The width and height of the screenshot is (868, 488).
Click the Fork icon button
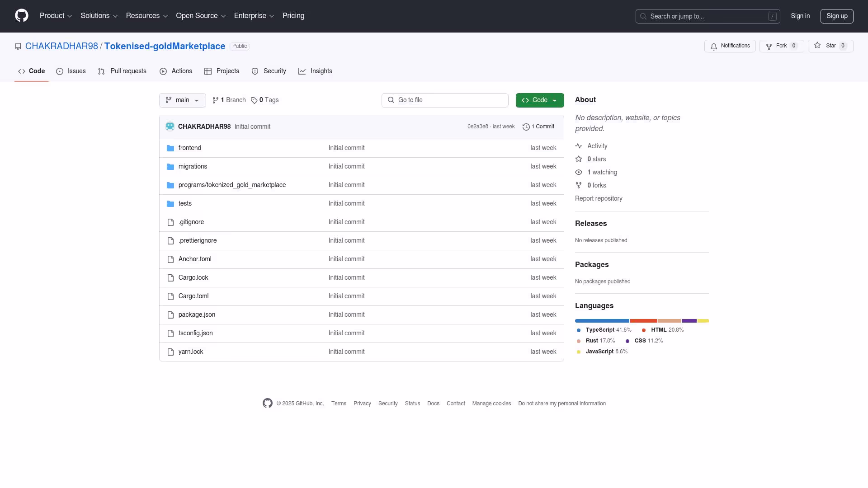(x=769, y=47)
